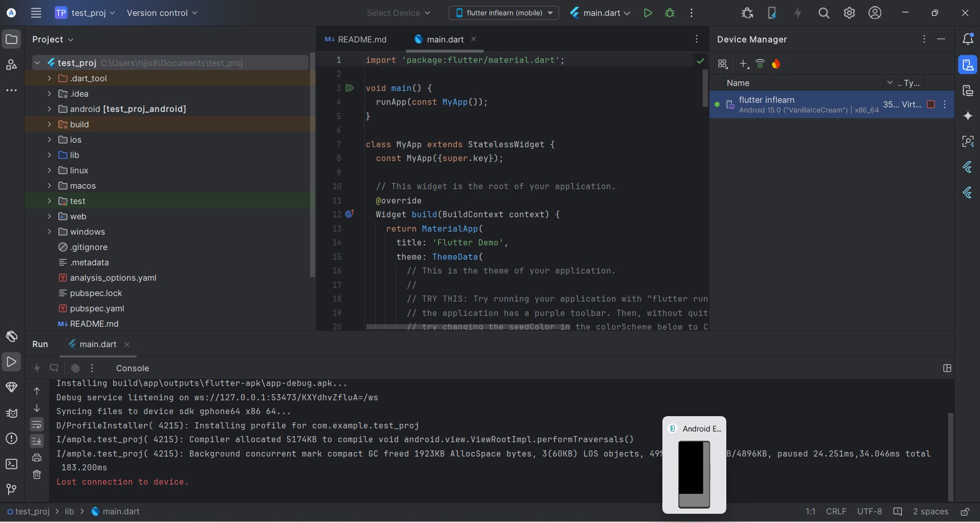This screenshot has height=523, width=980.
Task: Click '2 spaces' indent setting
Action: click(x=930, y=512)
